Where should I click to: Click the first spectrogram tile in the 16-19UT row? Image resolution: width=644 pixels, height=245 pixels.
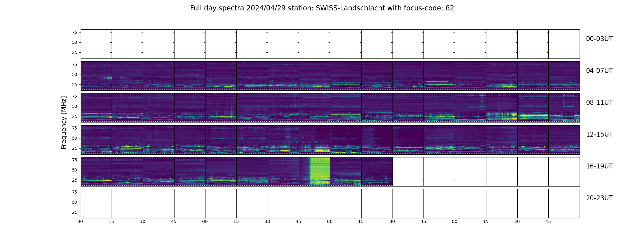click(x=96, y=172)
